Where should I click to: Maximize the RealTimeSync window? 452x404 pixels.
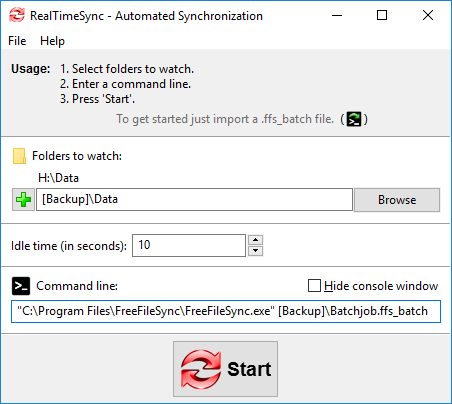[382, 15]
